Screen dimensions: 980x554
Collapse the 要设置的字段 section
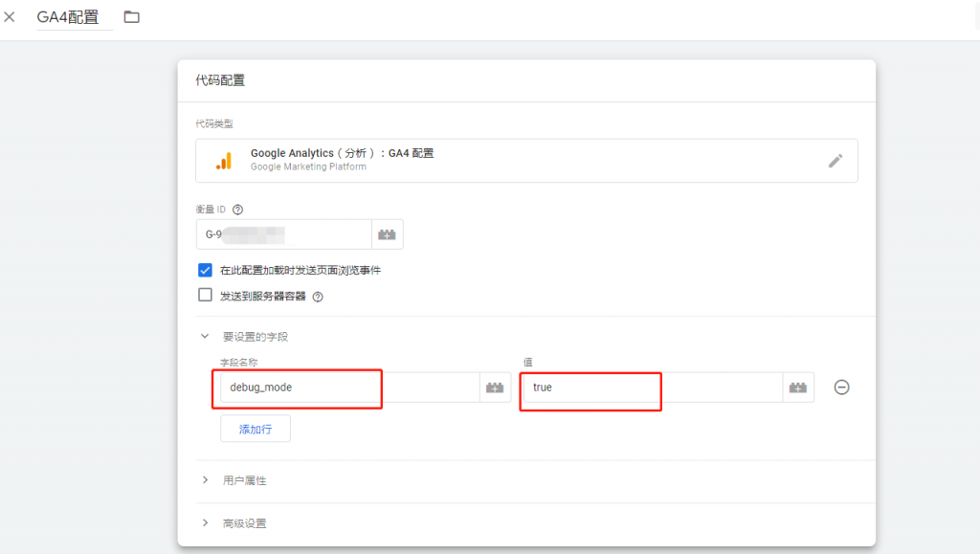click(x=205, y=336)
